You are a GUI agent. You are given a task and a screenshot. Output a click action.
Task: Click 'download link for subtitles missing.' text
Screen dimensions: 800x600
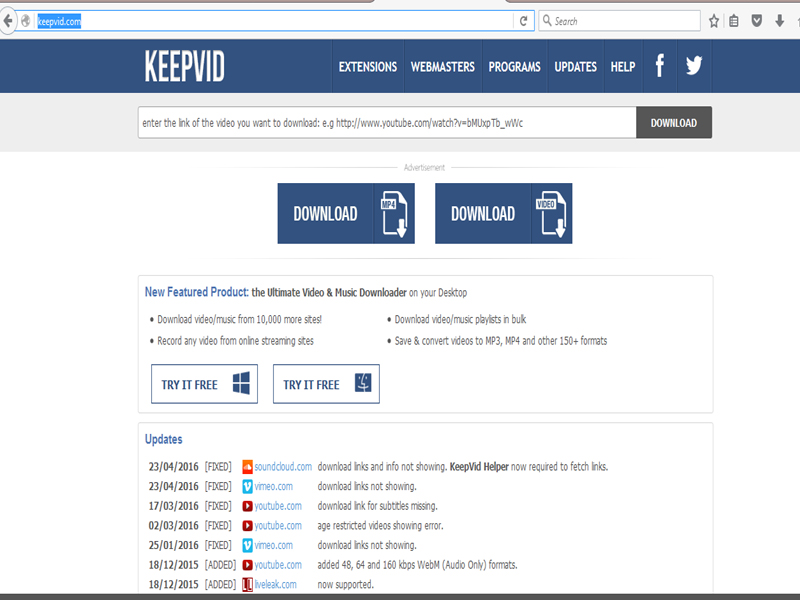click(x=378, y=506)
